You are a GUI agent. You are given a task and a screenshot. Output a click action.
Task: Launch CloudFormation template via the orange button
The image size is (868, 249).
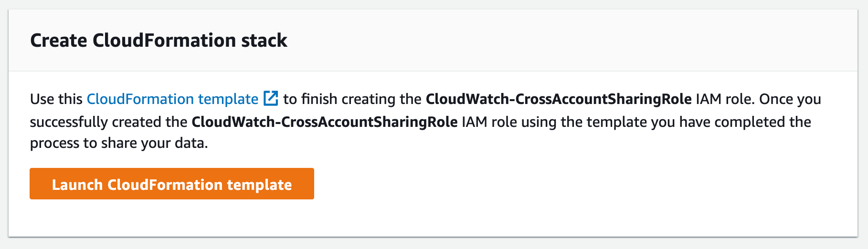tap(172, 184)
